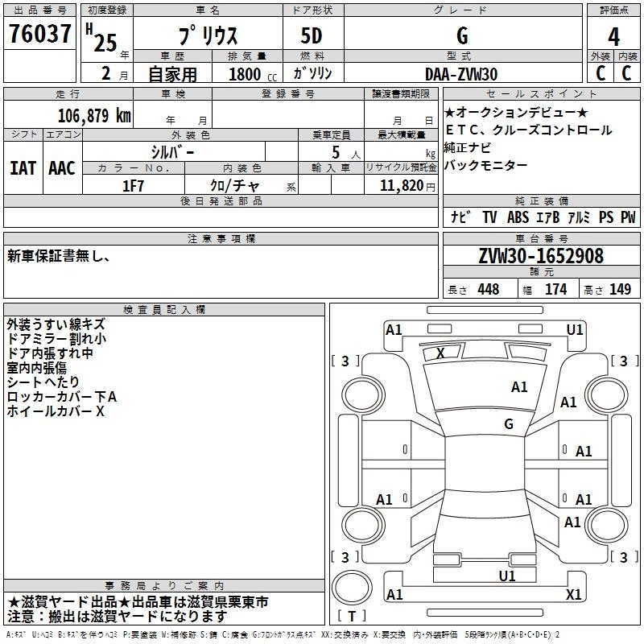Image resolution: width=644 pixels, height=644 pixels.
Task: Click air conditioner type AAC
Action: [62, 168]
